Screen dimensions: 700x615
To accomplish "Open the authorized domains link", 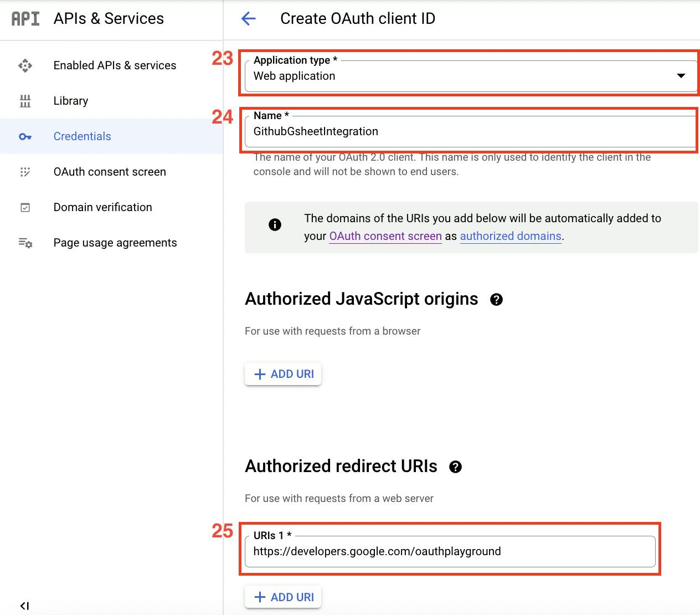I will 510,236.
